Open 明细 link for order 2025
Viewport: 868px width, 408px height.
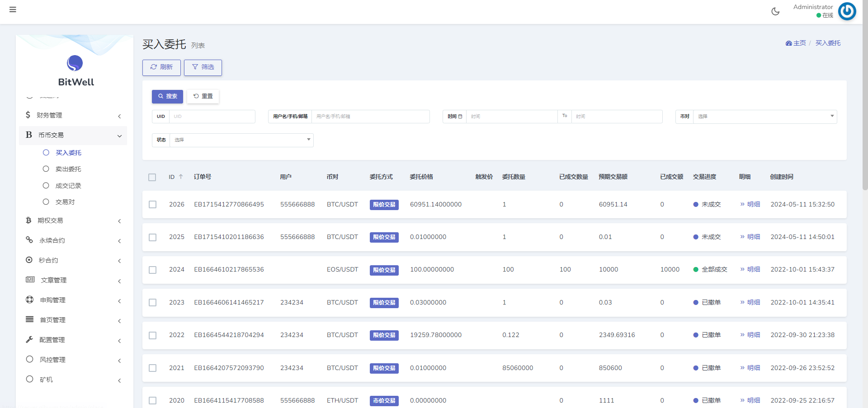[750, 237]
